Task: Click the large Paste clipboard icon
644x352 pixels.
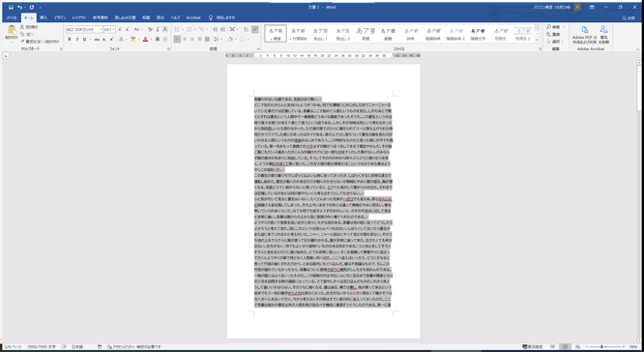Action: [x=12, y=30]
